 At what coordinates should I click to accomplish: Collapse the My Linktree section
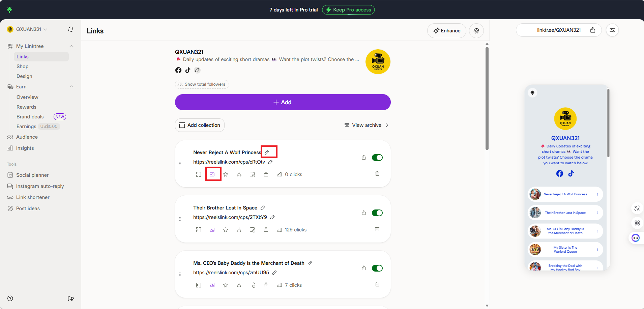71,46
